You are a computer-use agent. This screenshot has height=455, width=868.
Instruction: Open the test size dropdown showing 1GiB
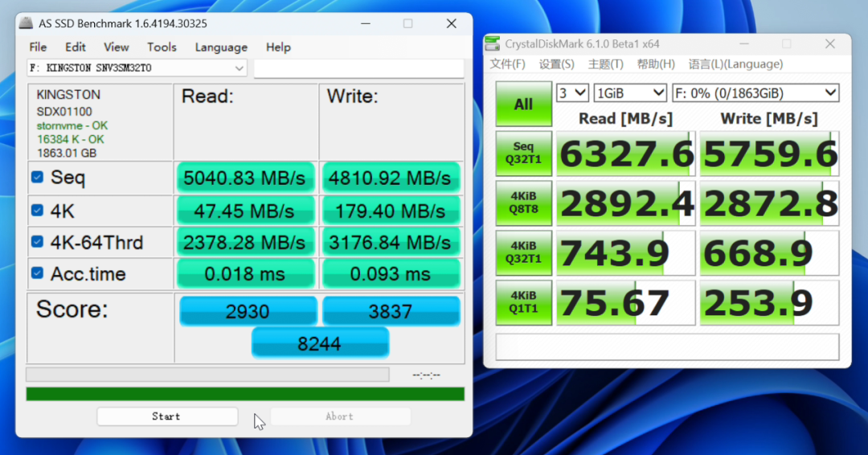630,93
